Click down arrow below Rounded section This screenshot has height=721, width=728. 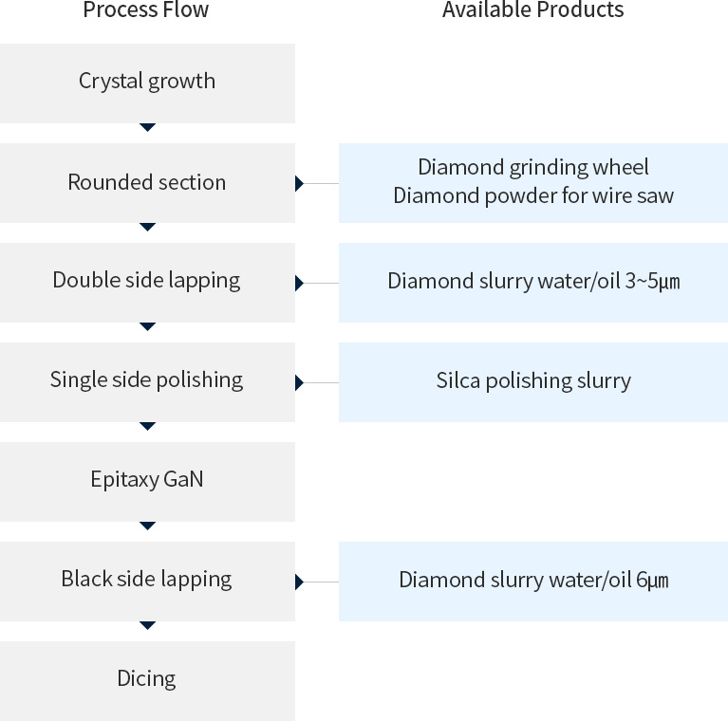pos(147,228)
